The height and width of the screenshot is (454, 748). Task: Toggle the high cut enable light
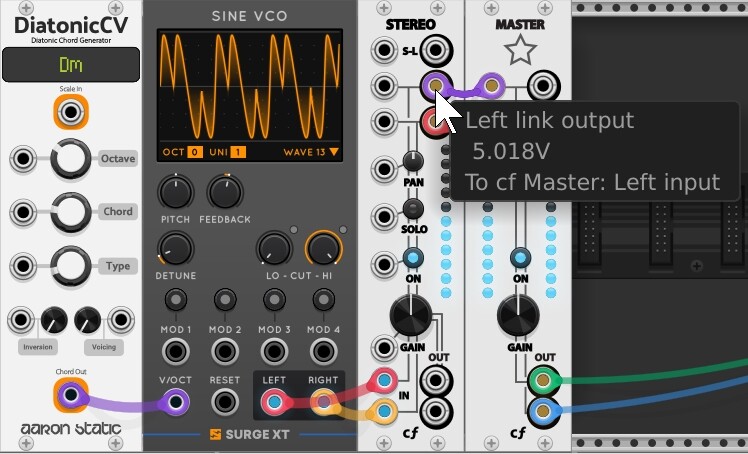[x=343, y=230]
